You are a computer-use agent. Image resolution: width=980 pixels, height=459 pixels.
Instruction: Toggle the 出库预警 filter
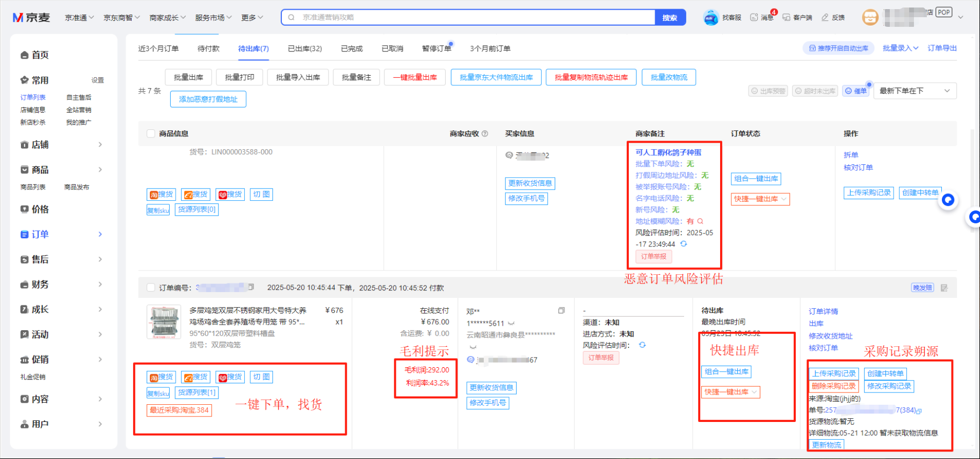click(768, 91)
